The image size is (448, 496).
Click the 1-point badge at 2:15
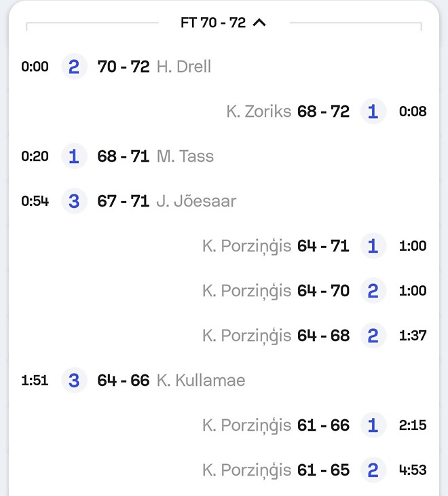pyautogui.click(x=372, y=425)
